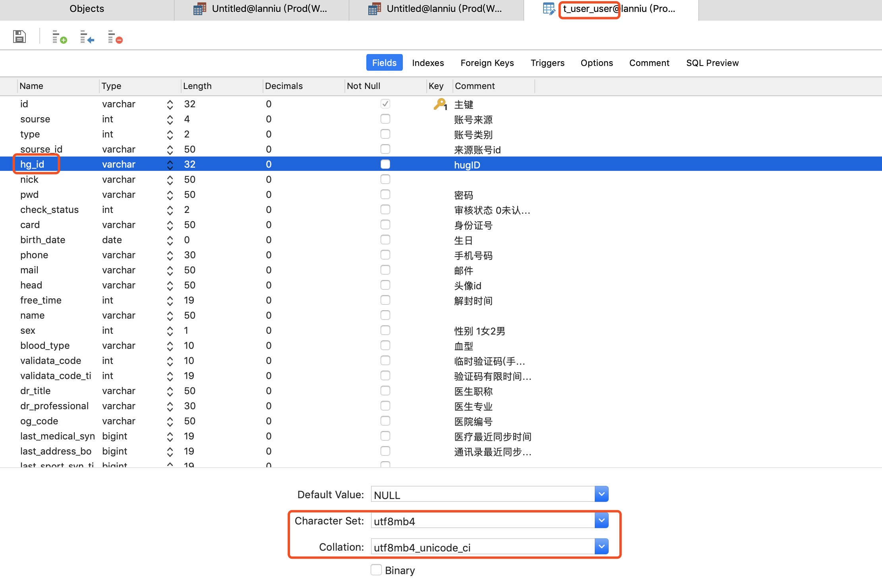
Task: Switch to the Objects tab
Action: 87,9
